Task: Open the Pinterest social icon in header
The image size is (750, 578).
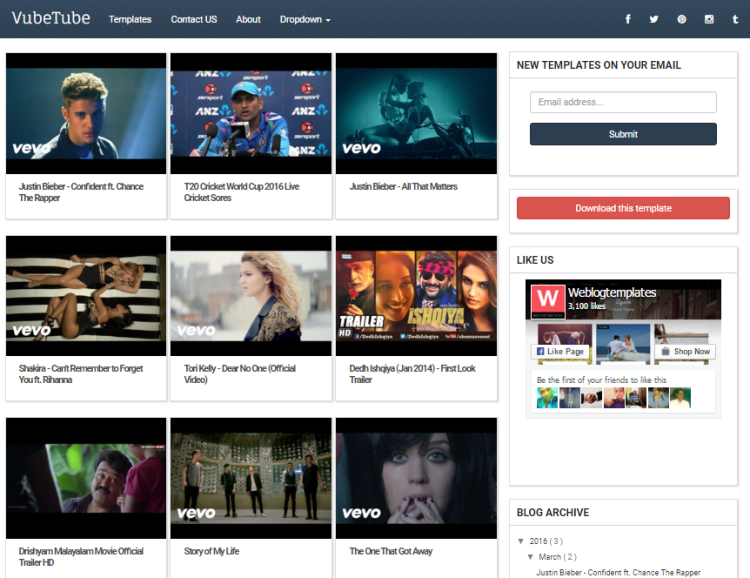Action: [x=682, y=19]
